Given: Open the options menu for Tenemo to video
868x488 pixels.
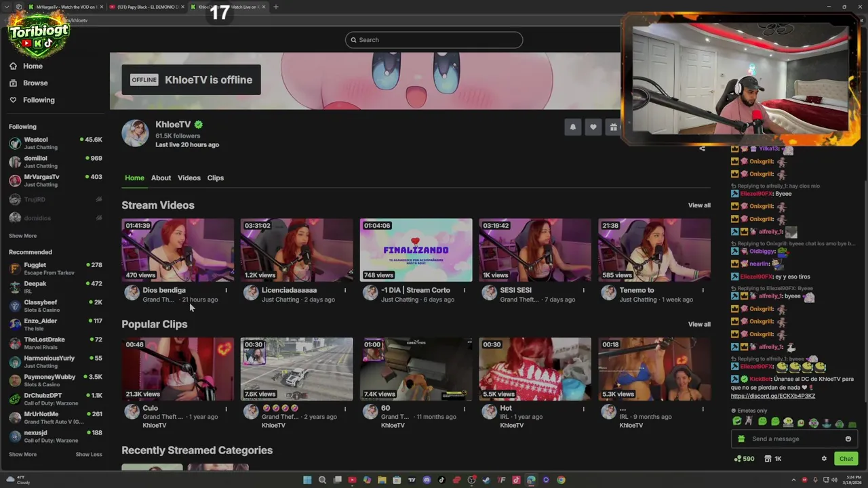Looking at the screenshot, I should 703,290.
